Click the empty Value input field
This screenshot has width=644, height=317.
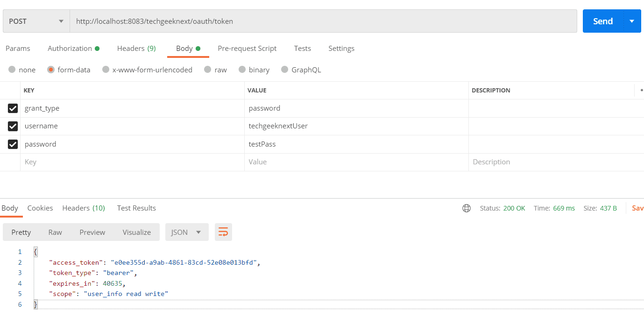[x=356, y=162]
